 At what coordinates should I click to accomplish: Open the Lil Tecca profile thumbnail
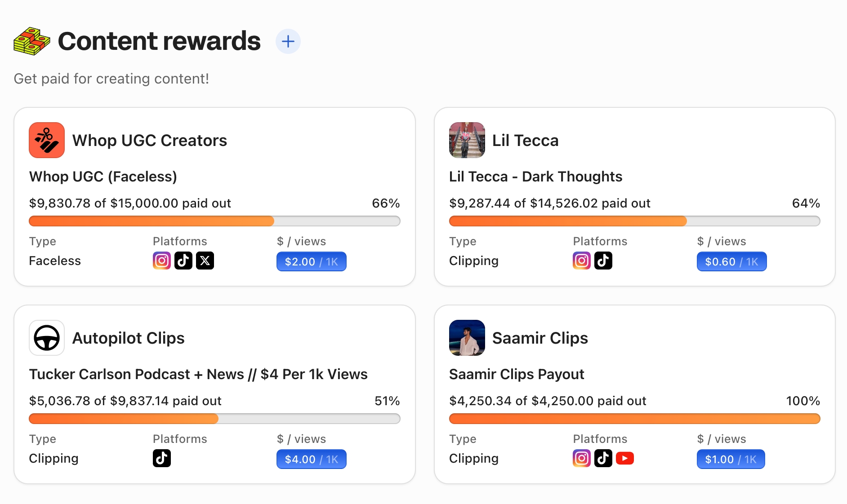(467, 140)
